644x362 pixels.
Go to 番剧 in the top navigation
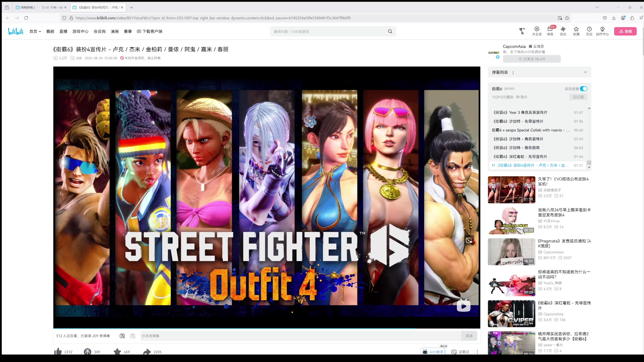(50, 31)
